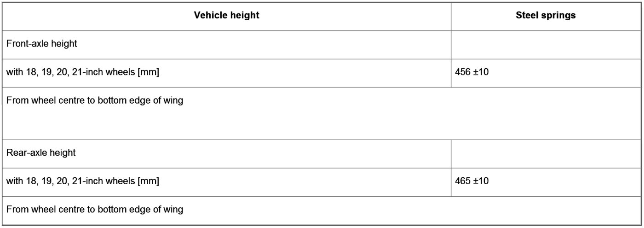
Task: Click the wing note in the last row
Action: coord(95,210)
